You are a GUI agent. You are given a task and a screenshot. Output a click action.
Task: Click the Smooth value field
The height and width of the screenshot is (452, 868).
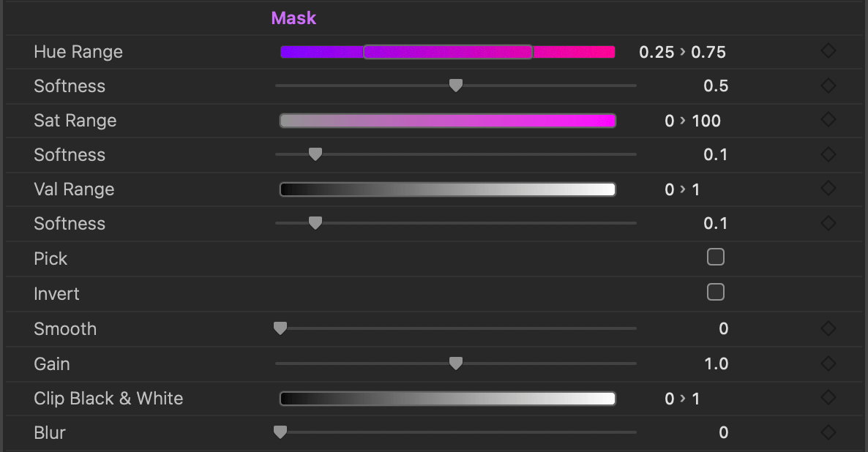[723, 328]
